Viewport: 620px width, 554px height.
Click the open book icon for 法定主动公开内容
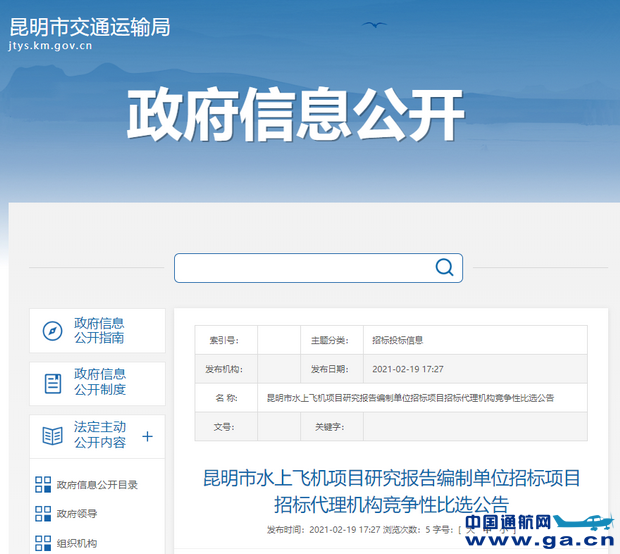(52, 436)
